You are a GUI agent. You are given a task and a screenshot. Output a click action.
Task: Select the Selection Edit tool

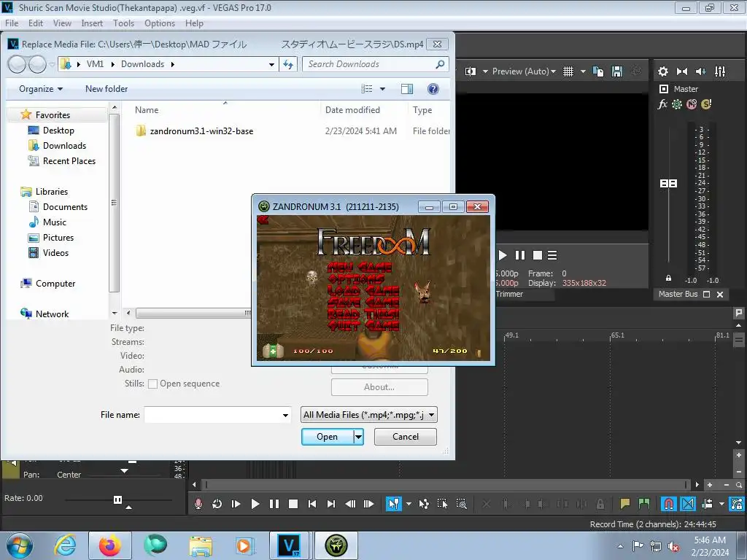[x=442, y=504]
